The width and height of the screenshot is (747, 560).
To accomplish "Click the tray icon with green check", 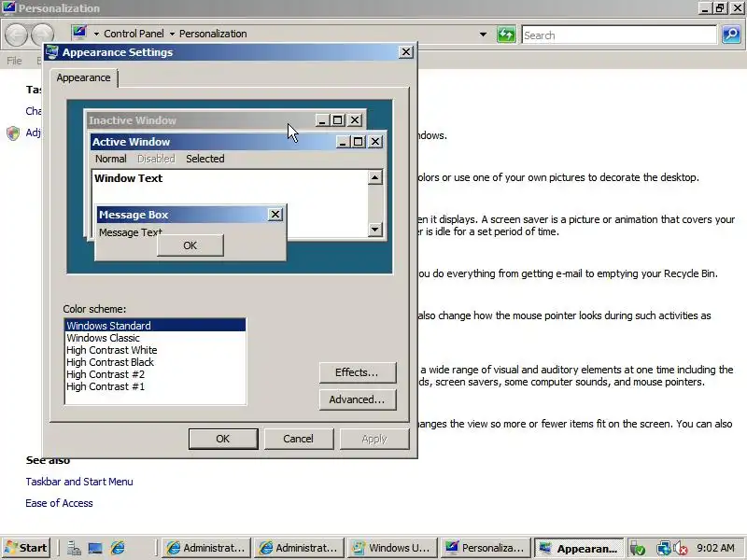I will pyautogui.click(x=638, y=549).
